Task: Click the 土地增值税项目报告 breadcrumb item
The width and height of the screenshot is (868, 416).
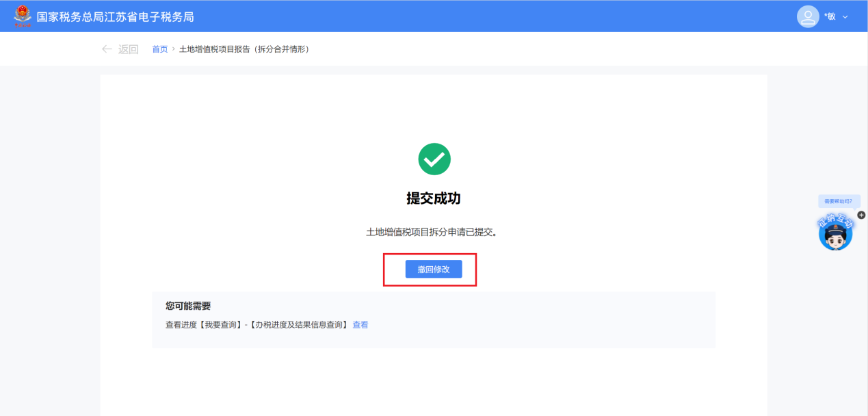Action: (x=244, y=49)
